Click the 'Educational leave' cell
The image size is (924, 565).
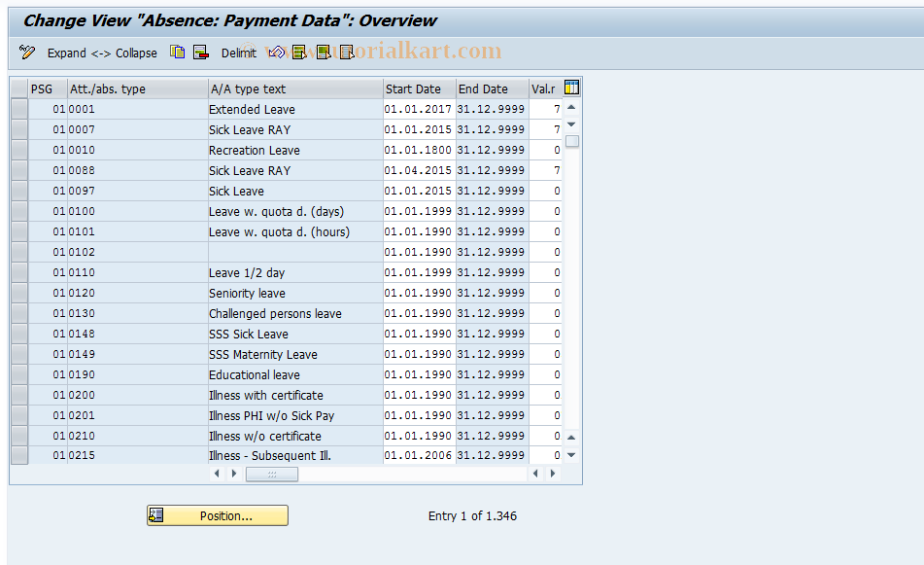tap(295, 374)
